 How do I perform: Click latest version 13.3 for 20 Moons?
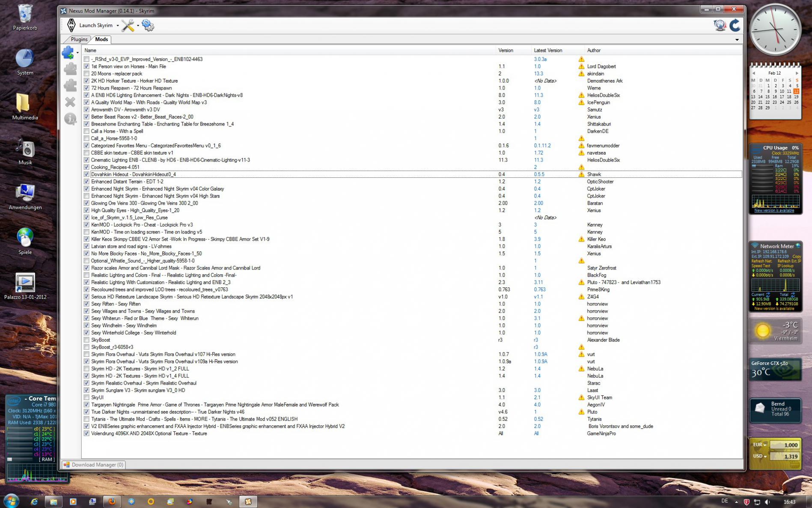point(538,74)
